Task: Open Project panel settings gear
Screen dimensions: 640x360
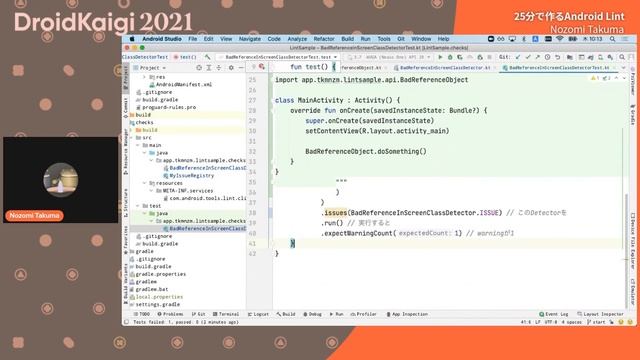Action: coord(231,68)
